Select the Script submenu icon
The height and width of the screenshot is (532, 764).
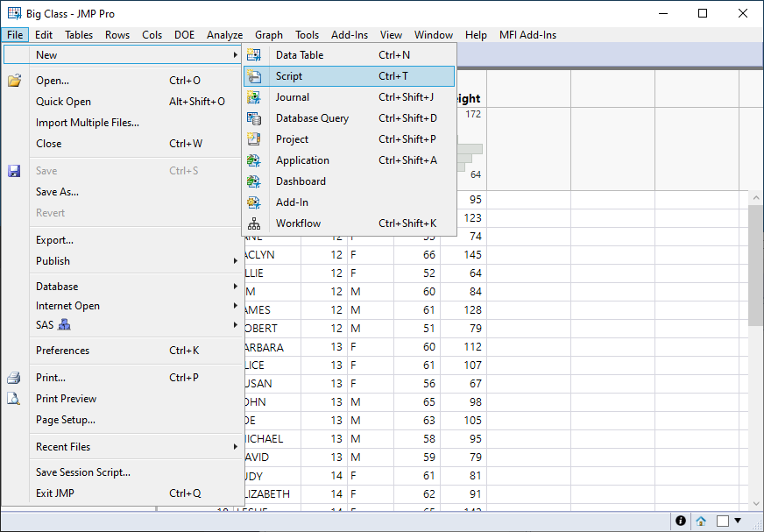coord(253,76)
